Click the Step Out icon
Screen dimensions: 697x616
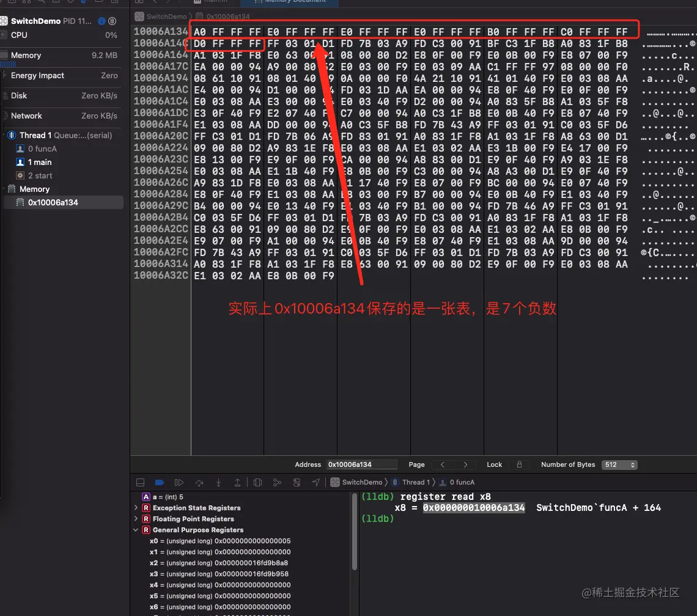(238, 482)
